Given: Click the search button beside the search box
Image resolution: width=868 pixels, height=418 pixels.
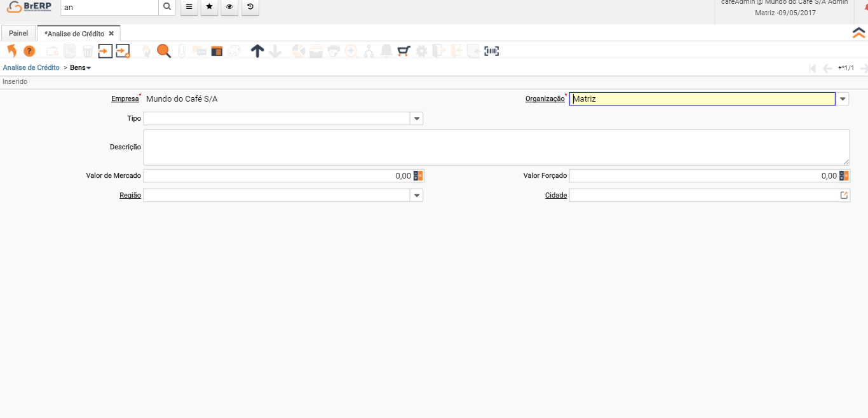Looking at the screenshot, I should [166, 7].
